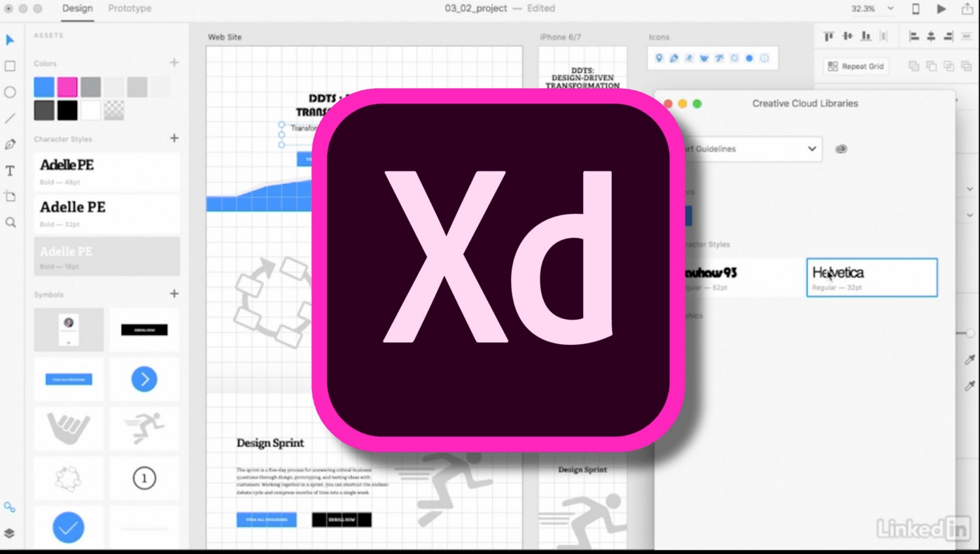Switch to the Design tab
Viewport: 980px width, 554px height.
77,8
